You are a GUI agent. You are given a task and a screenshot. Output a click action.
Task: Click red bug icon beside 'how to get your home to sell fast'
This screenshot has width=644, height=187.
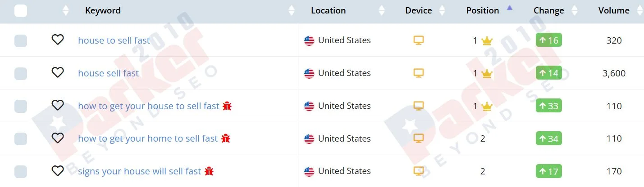pyautogui.click(x=226, y=138)
